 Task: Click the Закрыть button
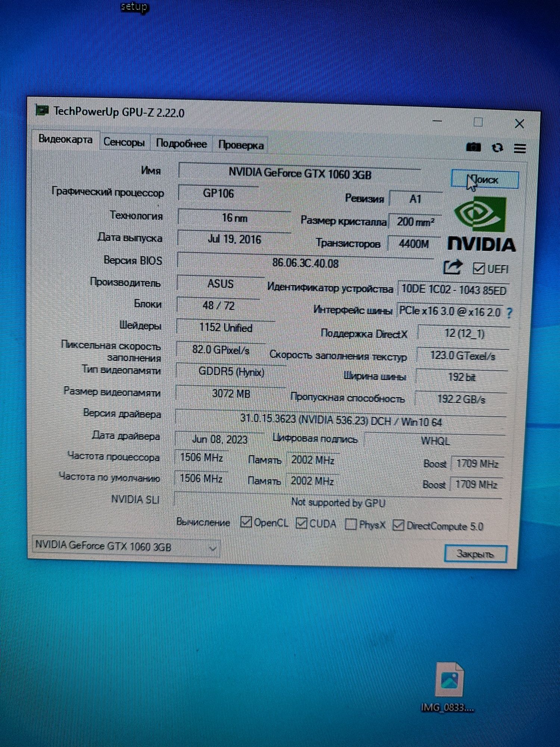pyautogui.click(x=475, y=554)
